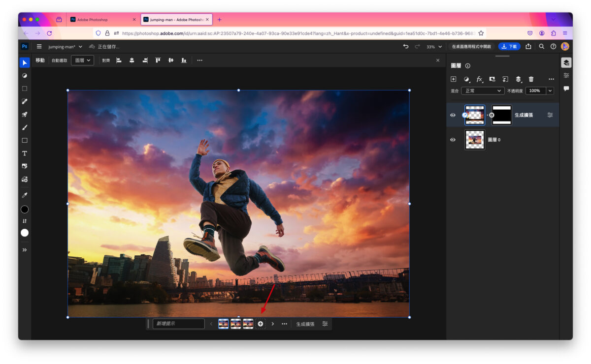Add an adjustment layer from layers panel

(x=466, y=79)
